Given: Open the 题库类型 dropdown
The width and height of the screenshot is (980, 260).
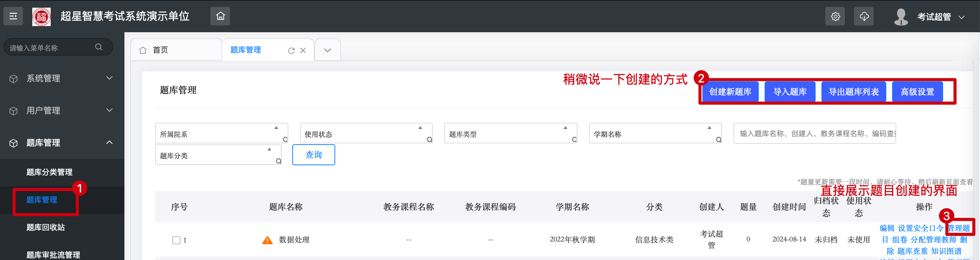Looking at the screenshot, I should coord(510,133).
